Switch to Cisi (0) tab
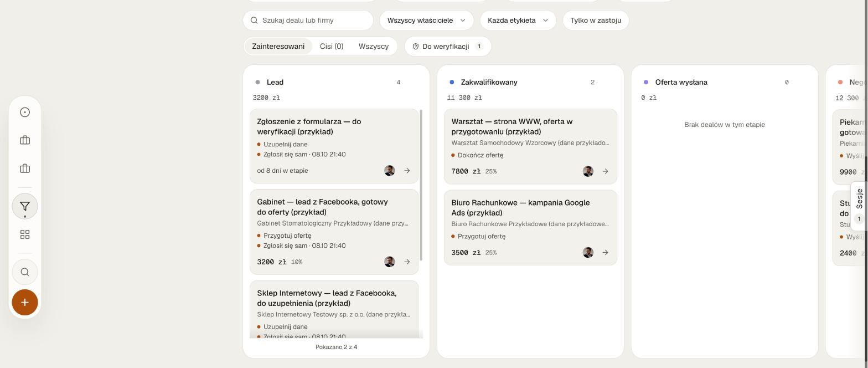 point(332,47)
